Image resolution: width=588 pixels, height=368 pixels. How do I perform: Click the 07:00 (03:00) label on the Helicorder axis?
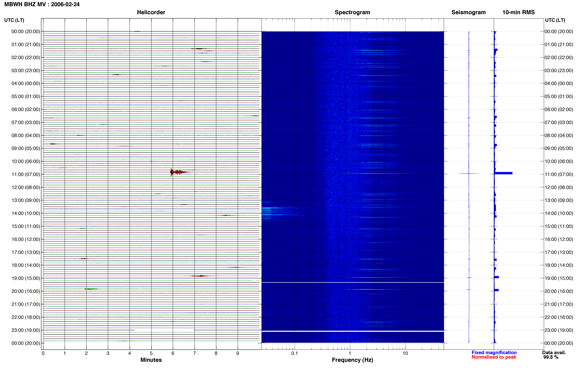[26, 122]
